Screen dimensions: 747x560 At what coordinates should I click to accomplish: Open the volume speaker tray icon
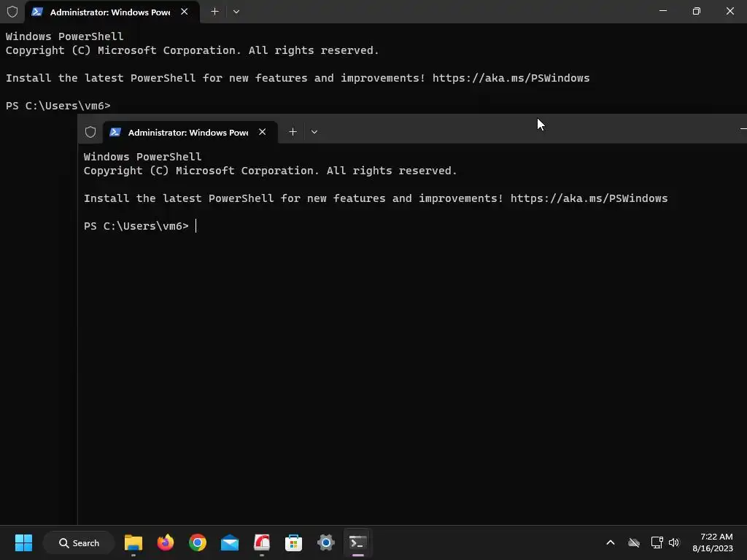pos(674,542)
